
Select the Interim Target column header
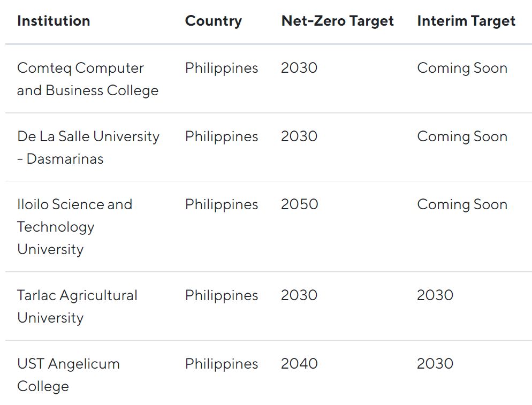click(x=466, y=21)
